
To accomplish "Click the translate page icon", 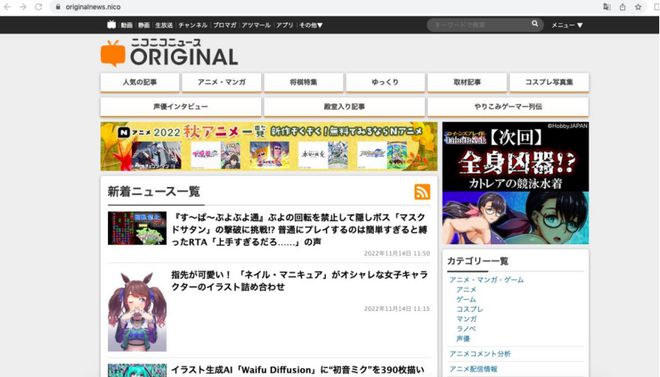I will [x=607, y=7].
